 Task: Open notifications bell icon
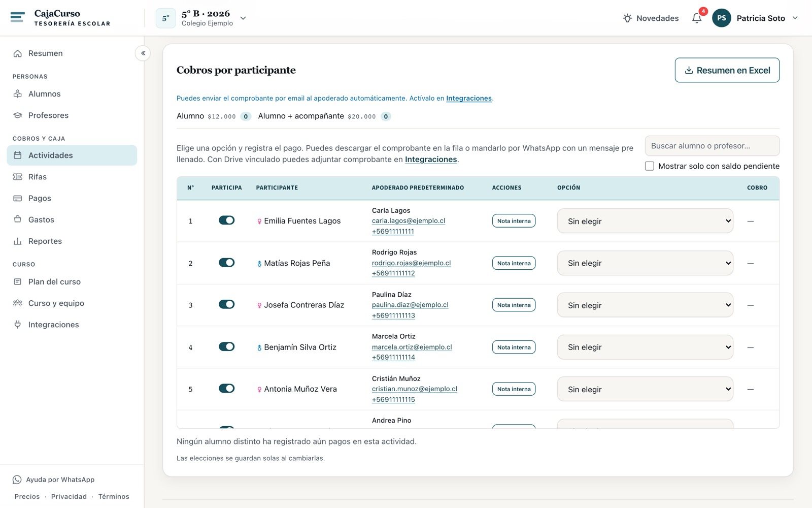697,18
